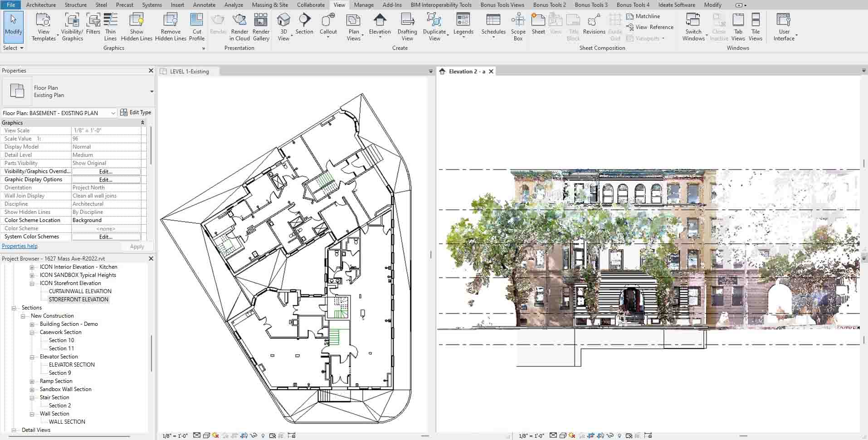
Task: Open the Floor Plan type selector dropdown
Action: pos(151,92)
